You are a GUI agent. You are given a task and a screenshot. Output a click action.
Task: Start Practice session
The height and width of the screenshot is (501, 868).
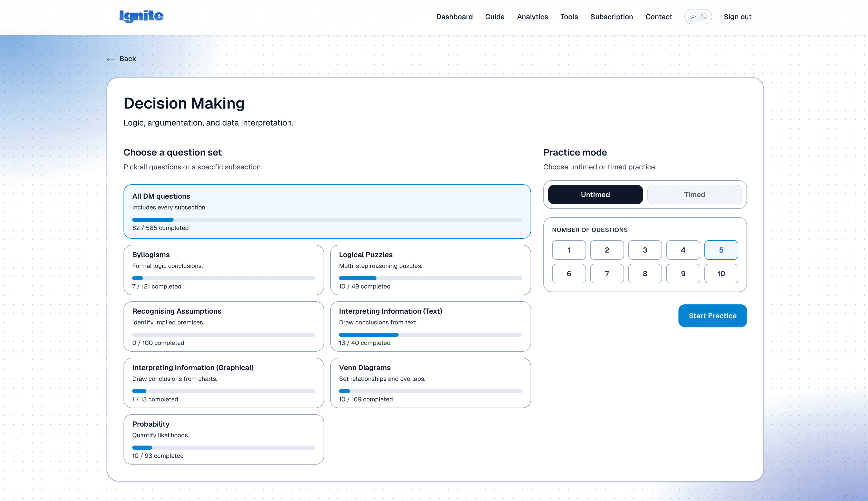coord(712,316)
